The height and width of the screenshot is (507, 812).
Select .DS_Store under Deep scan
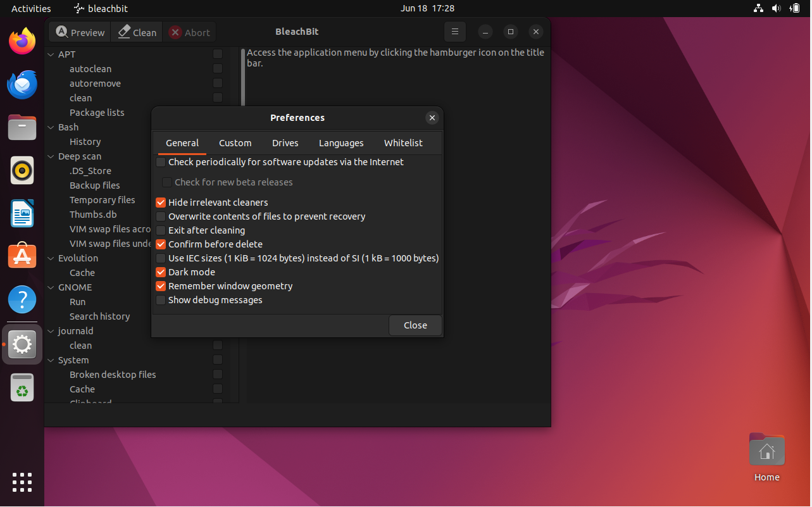click(91, 171)
